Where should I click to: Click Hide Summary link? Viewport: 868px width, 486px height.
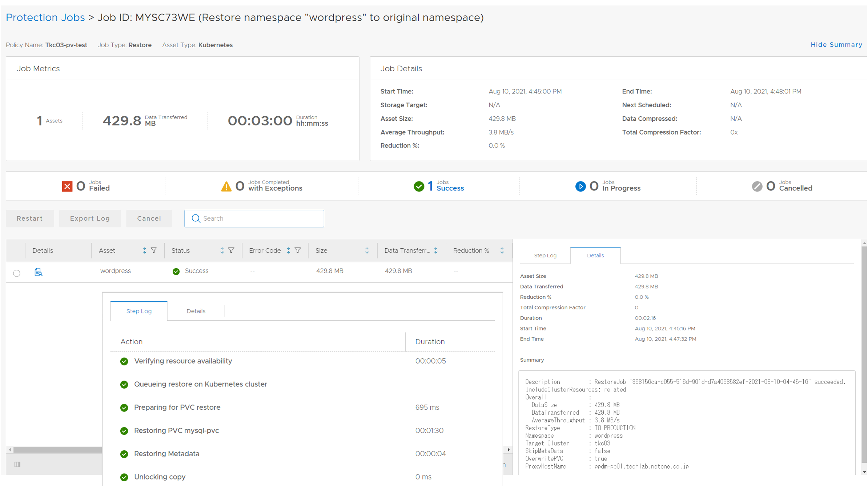coord(836,45)
